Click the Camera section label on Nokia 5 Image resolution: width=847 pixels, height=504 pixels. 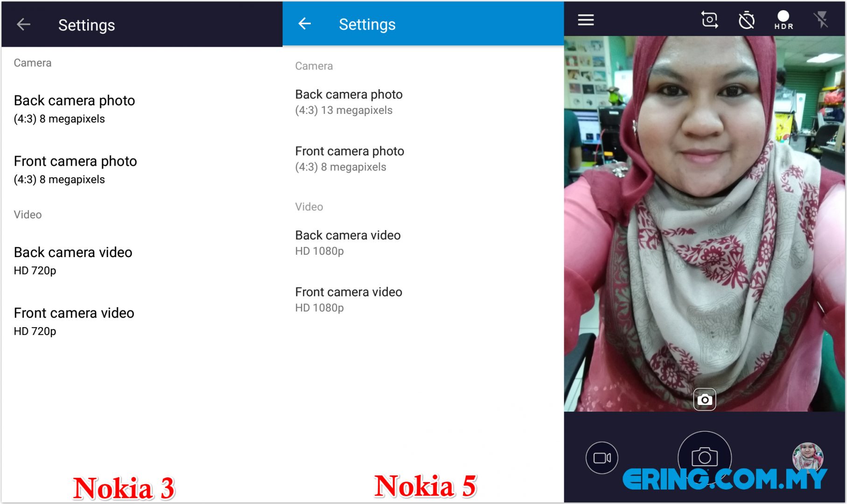pos(314,66)
